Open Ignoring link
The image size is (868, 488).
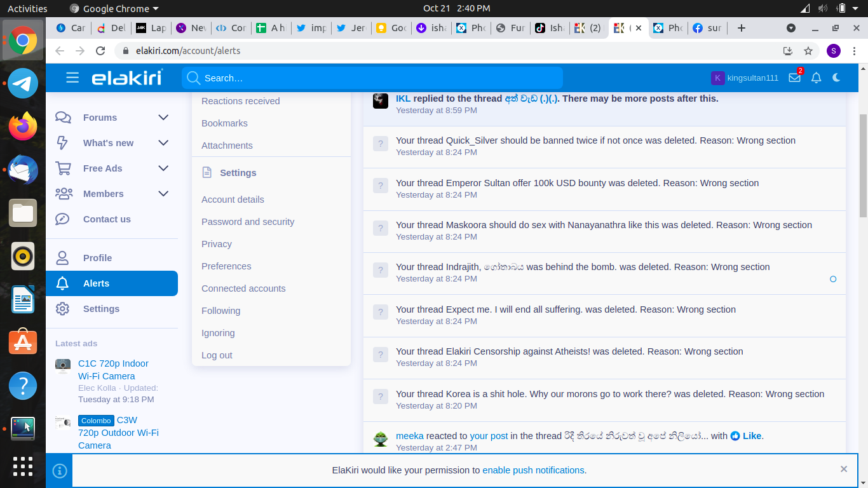218,333
